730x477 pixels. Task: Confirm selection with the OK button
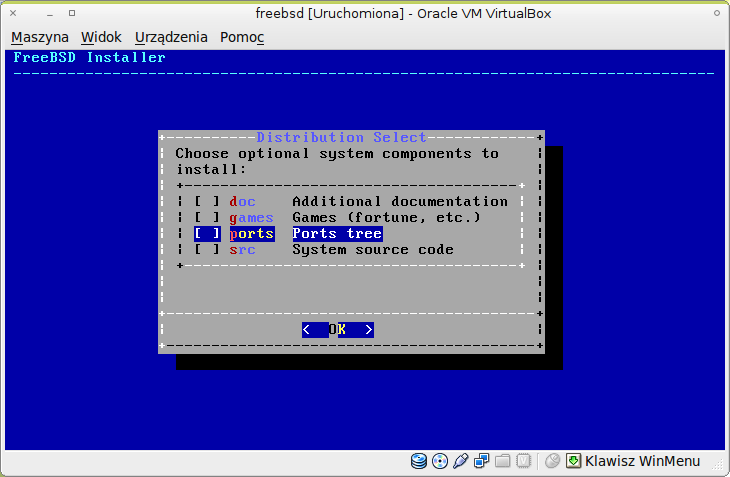338,329
